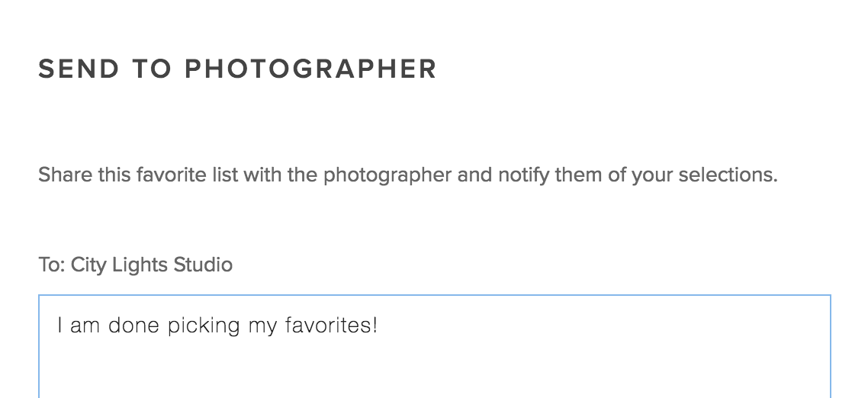The width and height of the screenshot is (868, 398).
Task: Click the word 'SEND' in the heading
Action: pyautogui.click(x=79, y=69)
